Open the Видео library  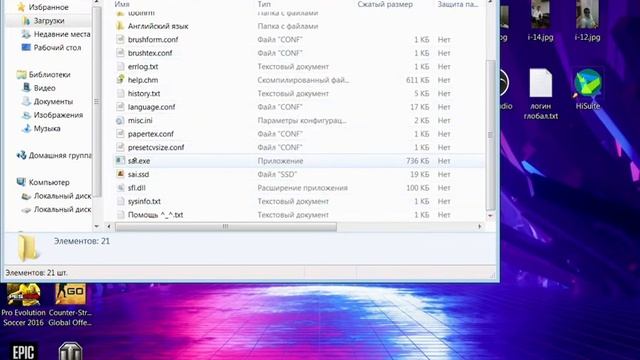(44, 88)
